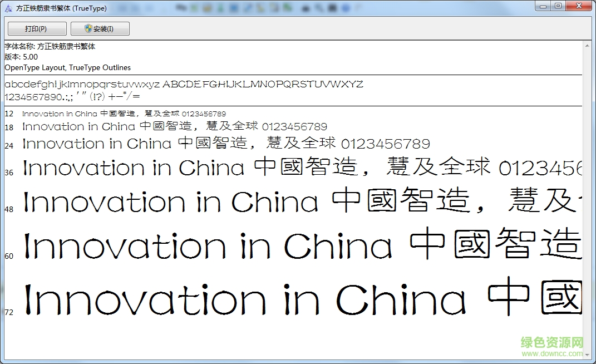This screenshot has width=596, height=364.
Task: Click the scrollbar up arrow
Action: [x=587, y=45]
